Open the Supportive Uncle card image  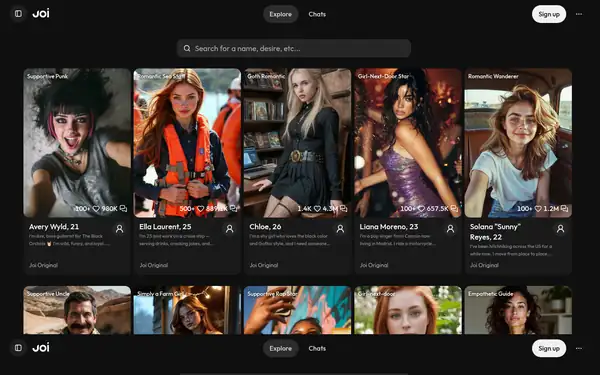pos(77,310)
